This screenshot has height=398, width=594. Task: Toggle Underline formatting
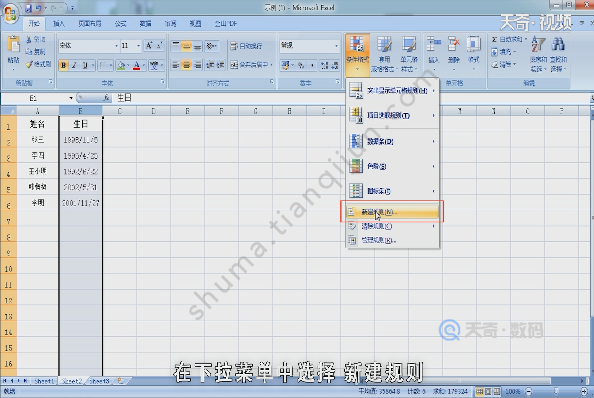(x=85, y=66)
